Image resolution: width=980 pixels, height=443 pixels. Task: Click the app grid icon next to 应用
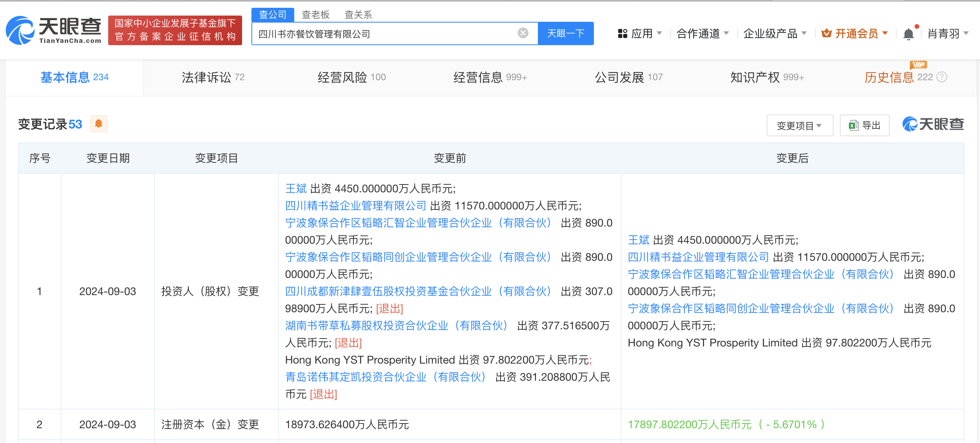[x=623, y=33]
